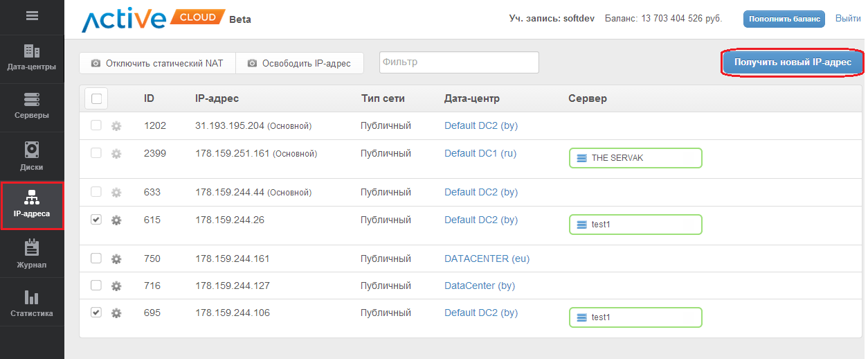
Task: Click Отключить статический NAT button
Action: 157,63
